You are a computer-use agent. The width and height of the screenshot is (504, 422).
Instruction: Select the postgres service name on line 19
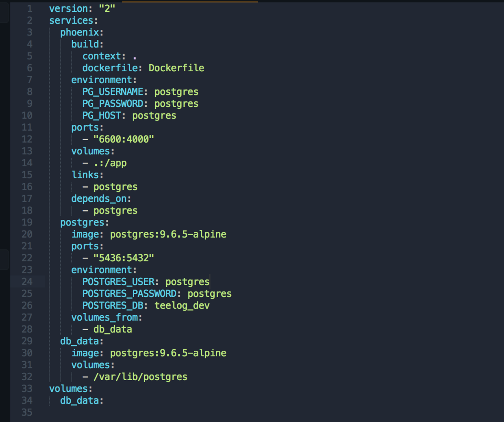(82, 222)
